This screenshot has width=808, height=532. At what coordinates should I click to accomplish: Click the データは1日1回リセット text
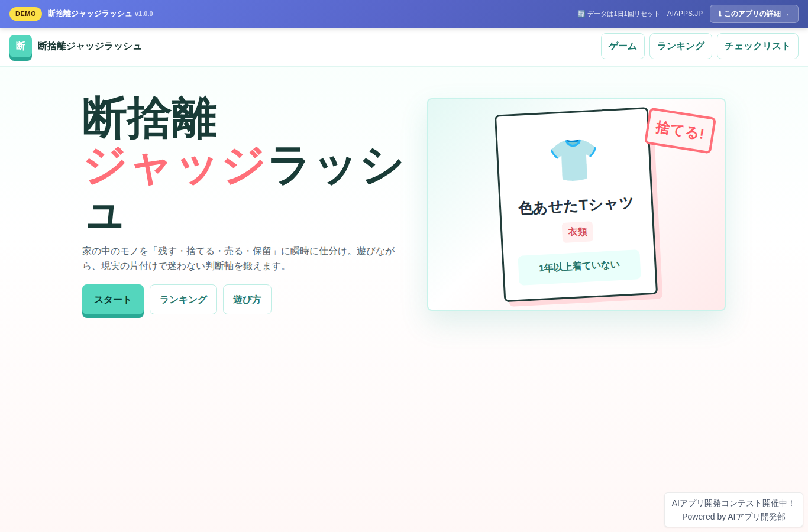(x=623, y=14)
